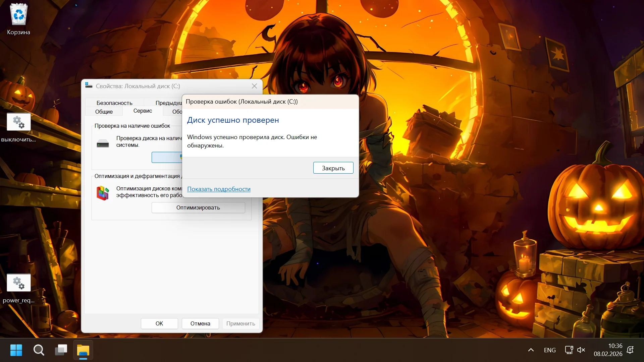This screenshot has height=362, width=644.
Task: Switch to the Безопасность tab
Action: pos(114,103)
